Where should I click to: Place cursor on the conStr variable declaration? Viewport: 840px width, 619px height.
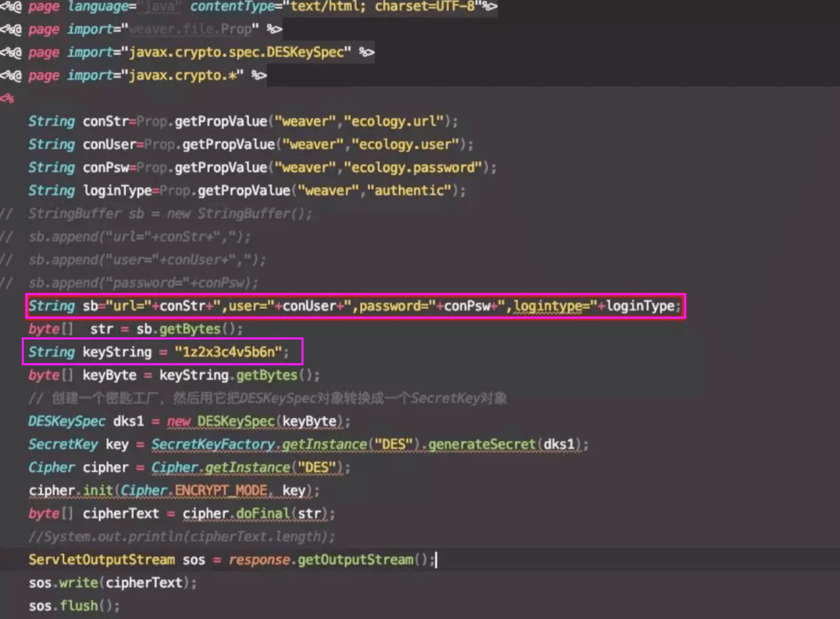pos(105,121)
